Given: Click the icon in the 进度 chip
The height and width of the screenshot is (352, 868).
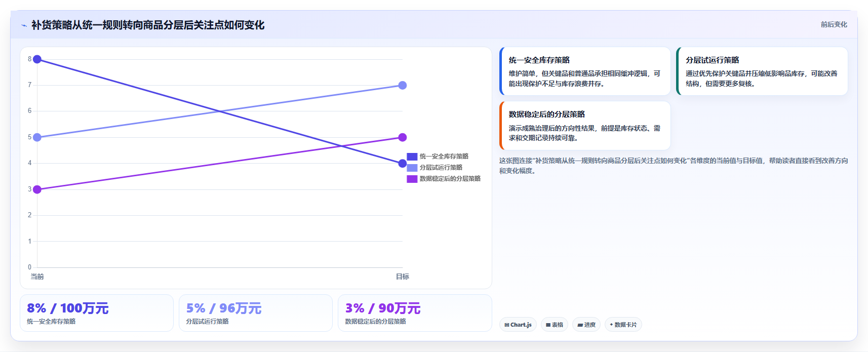Looking at the screenshot, I should click(580, 325).
